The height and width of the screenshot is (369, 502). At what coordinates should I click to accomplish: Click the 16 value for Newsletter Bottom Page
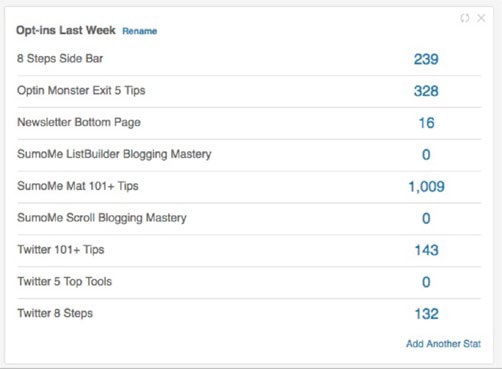click(426, 123)
